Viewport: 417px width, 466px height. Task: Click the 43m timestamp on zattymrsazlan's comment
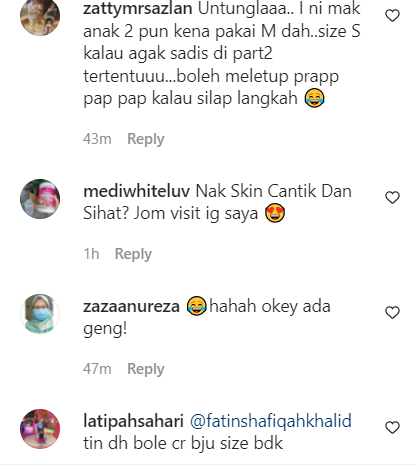pyautogui.click(x=97, y=139)
